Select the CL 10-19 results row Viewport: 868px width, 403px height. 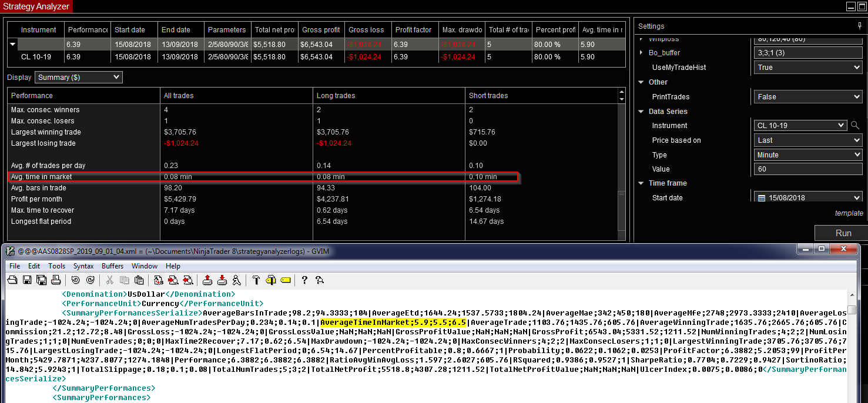click(x=316, y=57)
